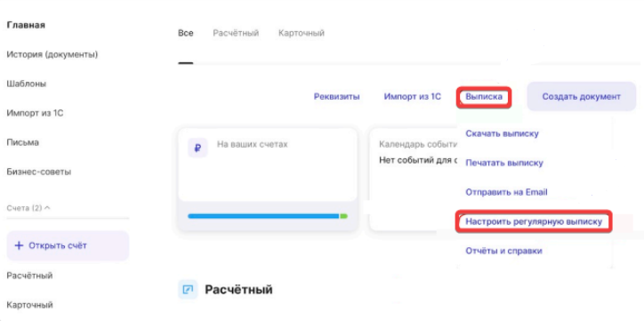This screenshot has width=644, height=321.
Task: Switch to the Карточный tab
Action: tap(302, 33)
